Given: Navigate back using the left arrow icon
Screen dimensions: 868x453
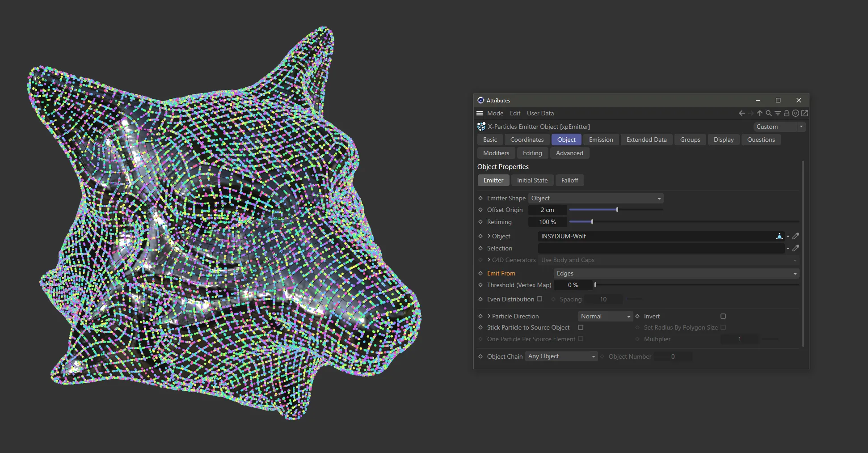Looking at the screenshot, I should 742,113.
